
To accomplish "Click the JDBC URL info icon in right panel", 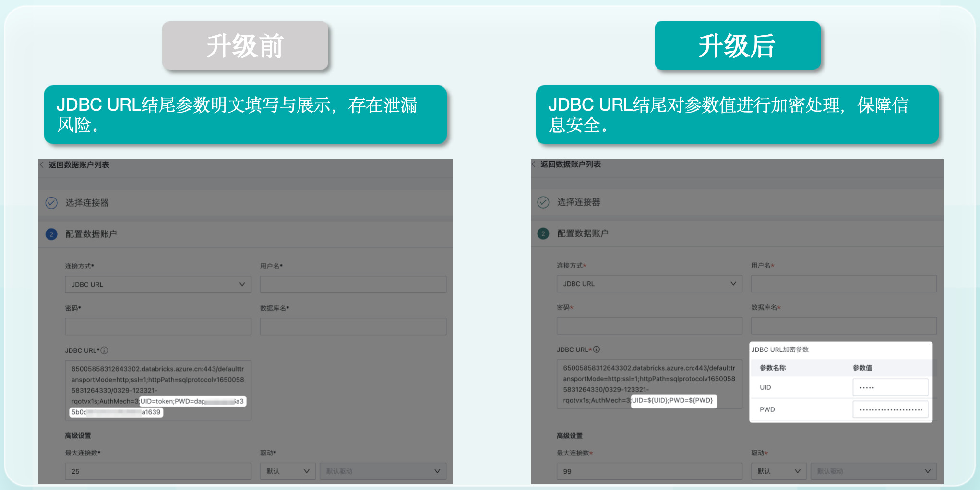I will [597, 350].
